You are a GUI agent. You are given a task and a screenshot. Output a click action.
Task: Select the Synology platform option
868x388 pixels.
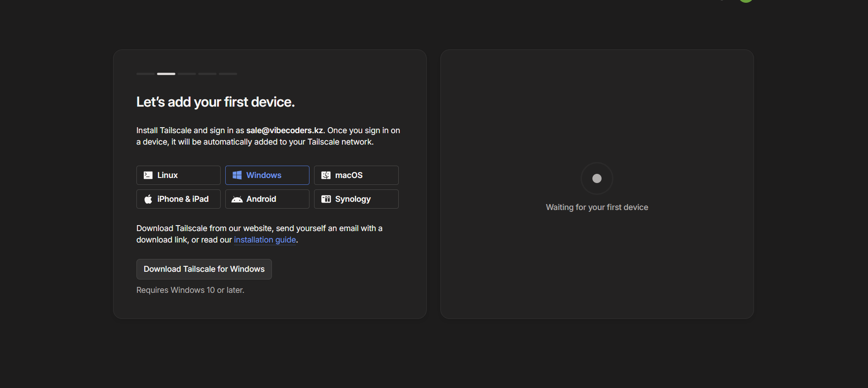(x=356, y=199)
